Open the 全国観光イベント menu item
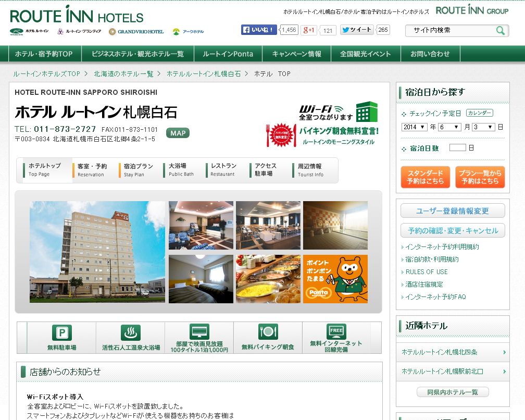Viewport: 525px width, 420px height. click(x=366, y=54)
